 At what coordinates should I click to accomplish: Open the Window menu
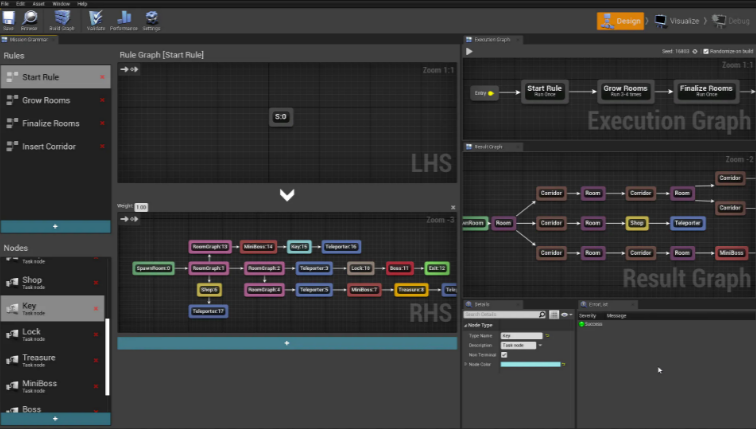(61, 3)
